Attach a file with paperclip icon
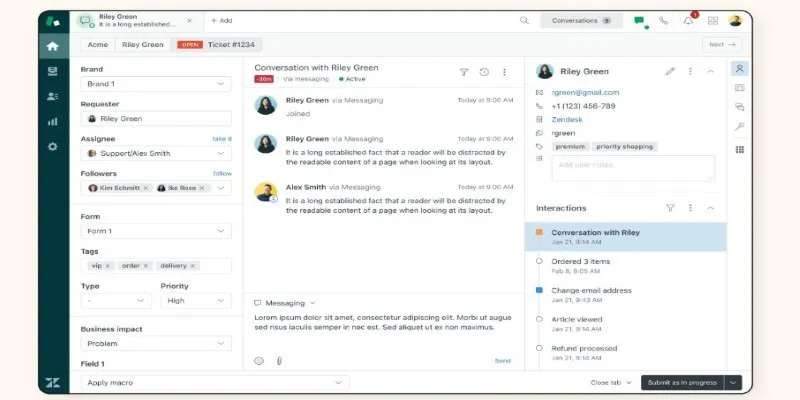This screenshot has width=800, height=400. coord(279,361)
